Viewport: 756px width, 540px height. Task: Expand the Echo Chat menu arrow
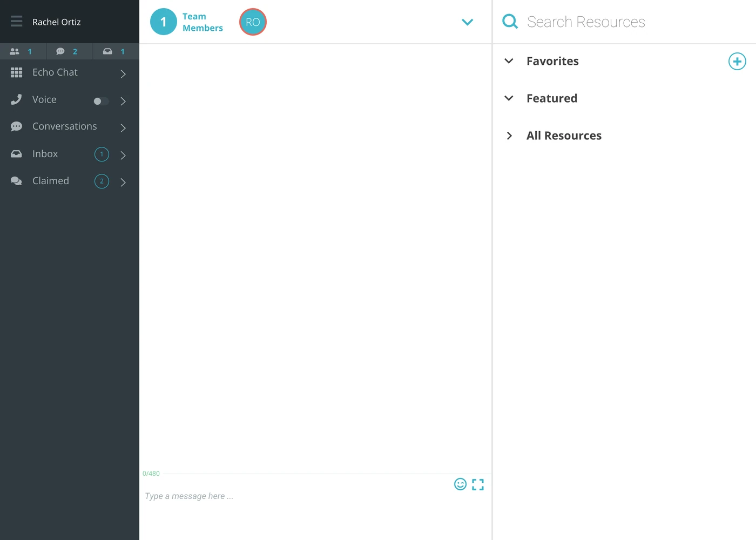pos(123,74)
